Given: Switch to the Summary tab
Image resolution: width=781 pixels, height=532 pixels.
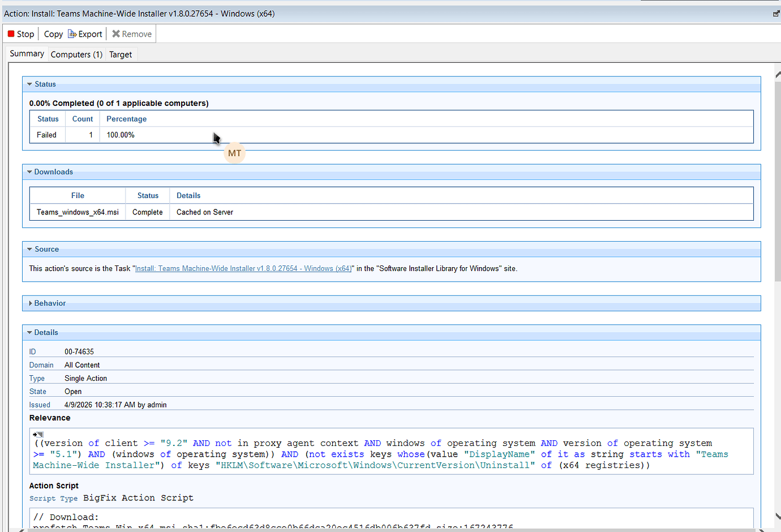Looking at the screenshot, I should click(x=27, y=54).
